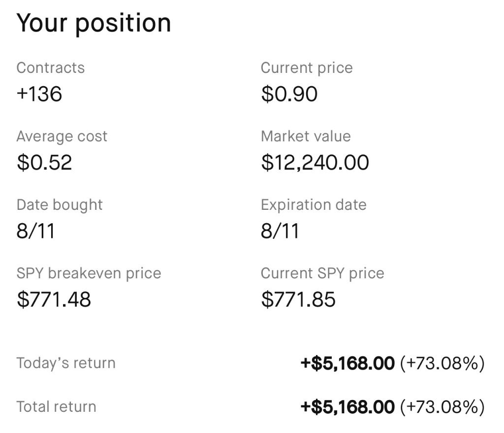The image size is (504, 433).
Task: Click the $771.85 SPY price value
Action: [x=298, y=300]
